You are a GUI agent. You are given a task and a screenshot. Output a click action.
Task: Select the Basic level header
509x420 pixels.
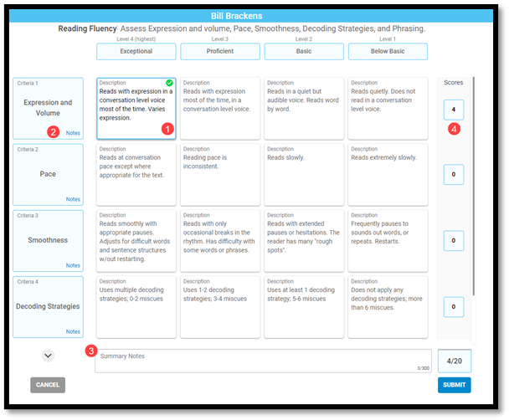(304, 51)
